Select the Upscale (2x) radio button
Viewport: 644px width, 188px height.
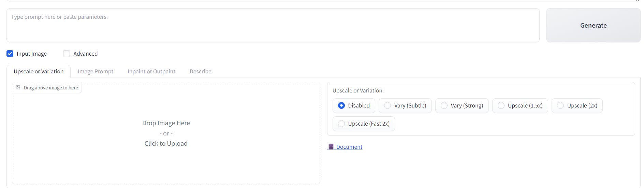(x=560, y=106)
